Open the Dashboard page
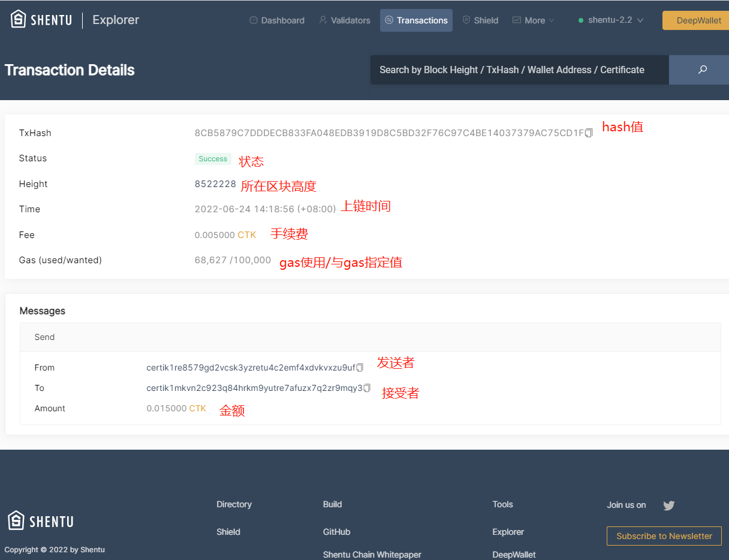Image resolution: width=729 pixels, height=560 pixels. coord(277,20)
